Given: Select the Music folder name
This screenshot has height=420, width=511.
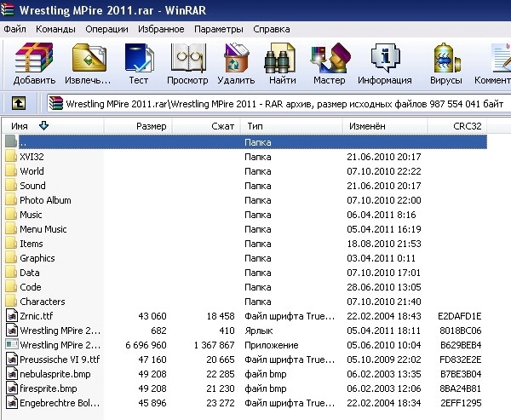Looking at the screenshot, I should 31,215.
